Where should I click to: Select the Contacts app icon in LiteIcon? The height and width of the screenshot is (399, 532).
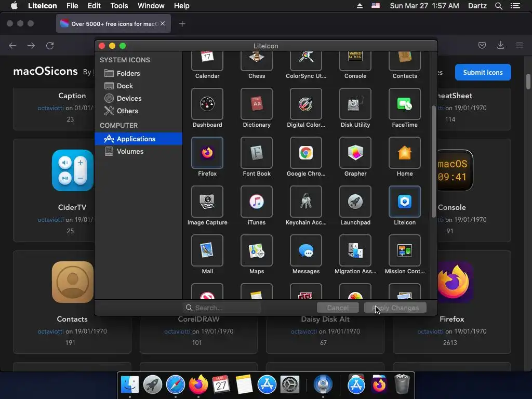405,61
